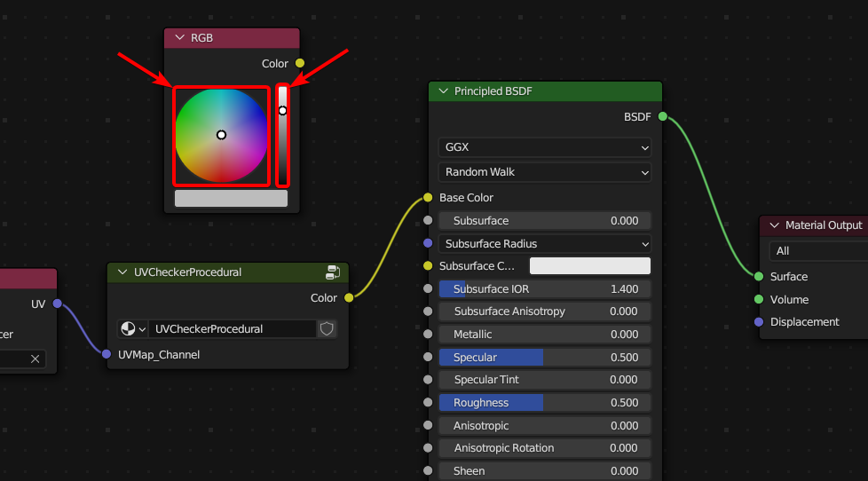The height and width of the screenshot is (481, 868).
Task: Click the Surface input socket
Action: click(x=759, y=276)
